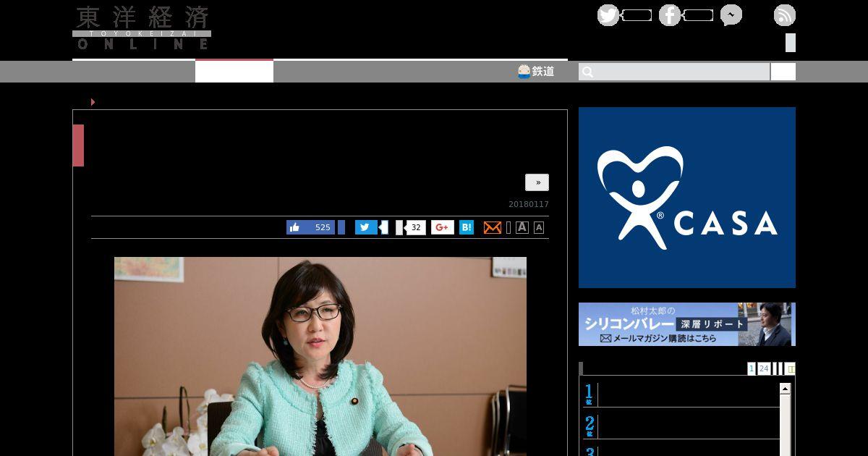The height and width of the screenshot is (456, 868).
Task: Select the highlighted white navigation tab
Action: coord(234,72)
